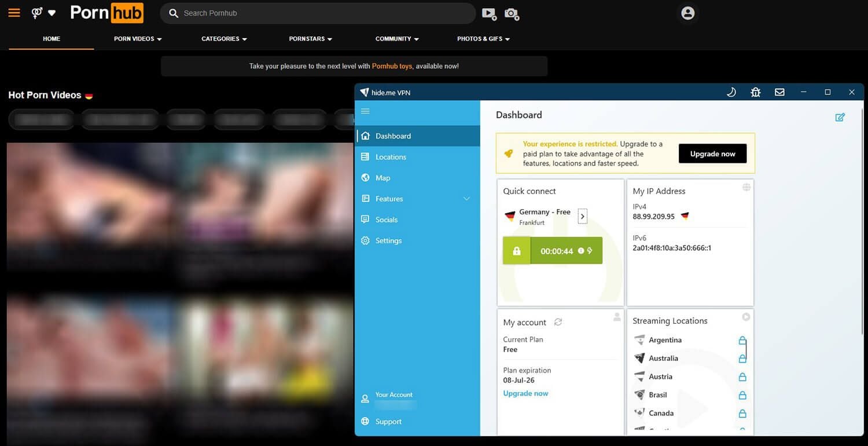Screen dimensions: 868x446
Task: Click the German flag next to the videos heading
Action: coord(89,96)
